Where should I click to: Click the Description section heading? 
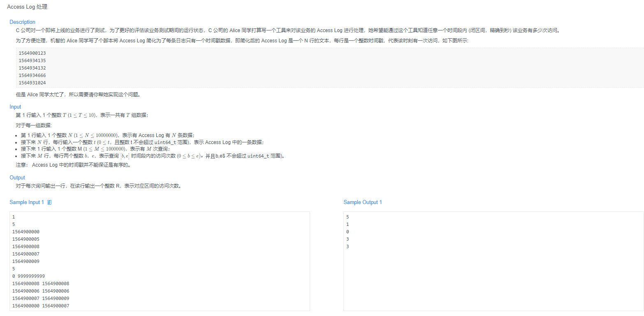[22, 22]
